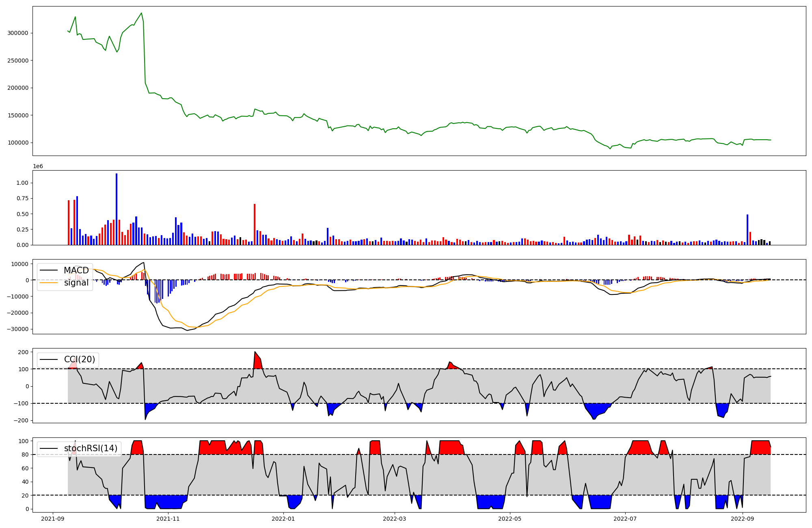This screenshot has height=528, width=812.
Task: Click the 1e6 scale label above the volume chart
Action: coord(38,167)
